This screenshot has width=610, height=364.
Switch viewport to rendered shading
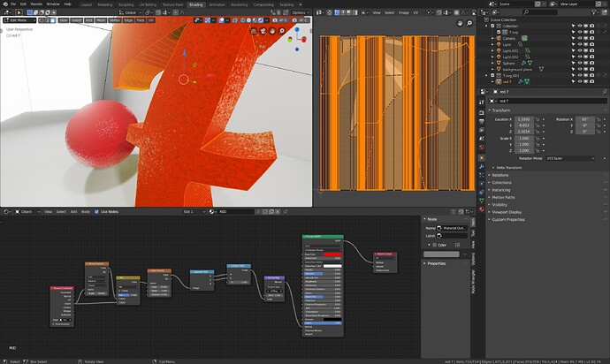pyautogui.click(x=261, y=20)
